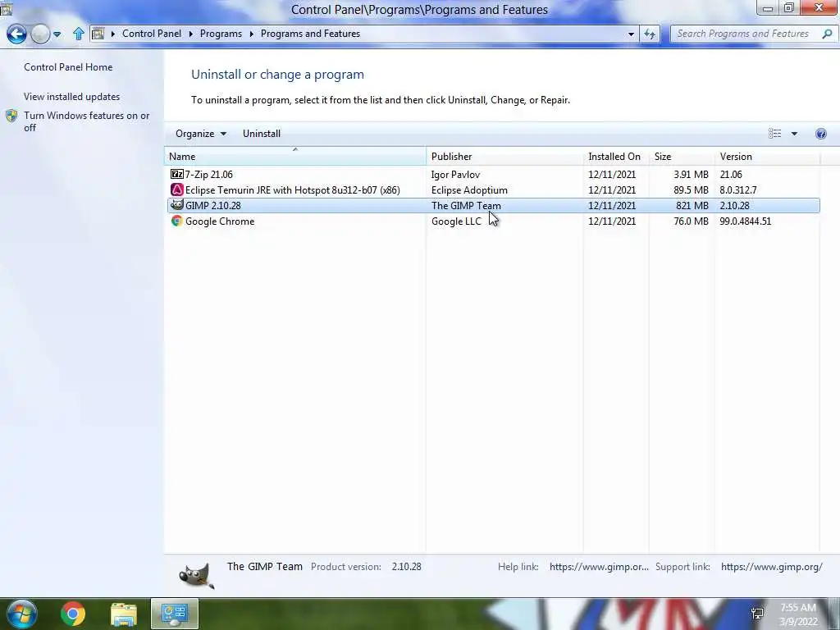Click the Google Chrome icon in list
This screenshot has height=630, width=840.
click(x=177, y=221)
